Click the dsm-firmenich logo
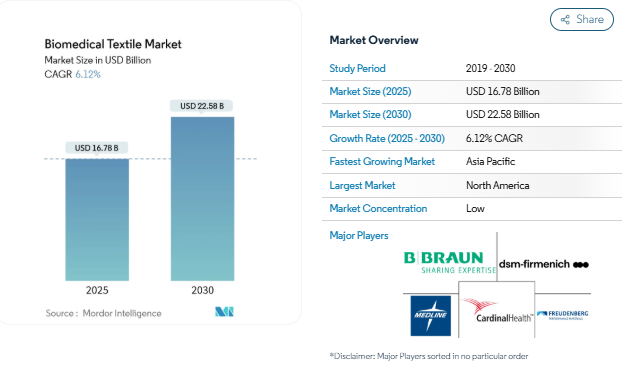Image resolution: width=625 pixels, height=370 pixels. (544, 264)
